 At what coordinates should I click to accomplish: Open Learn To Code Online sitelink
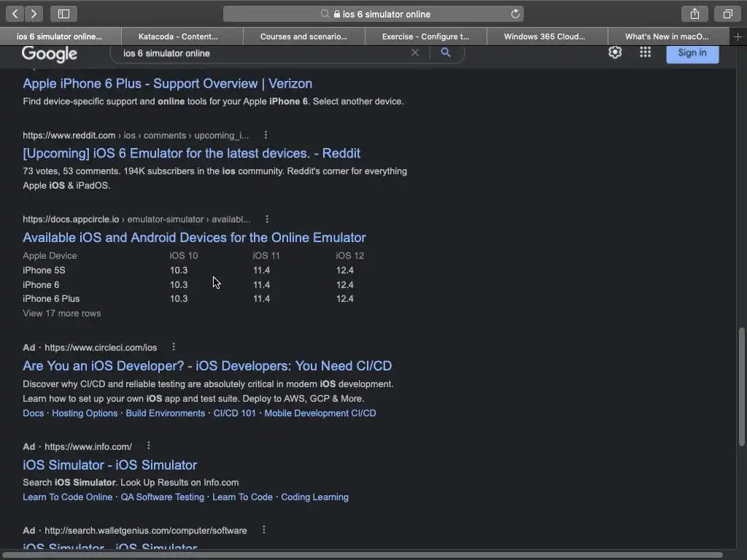click(x=68, y=497)
